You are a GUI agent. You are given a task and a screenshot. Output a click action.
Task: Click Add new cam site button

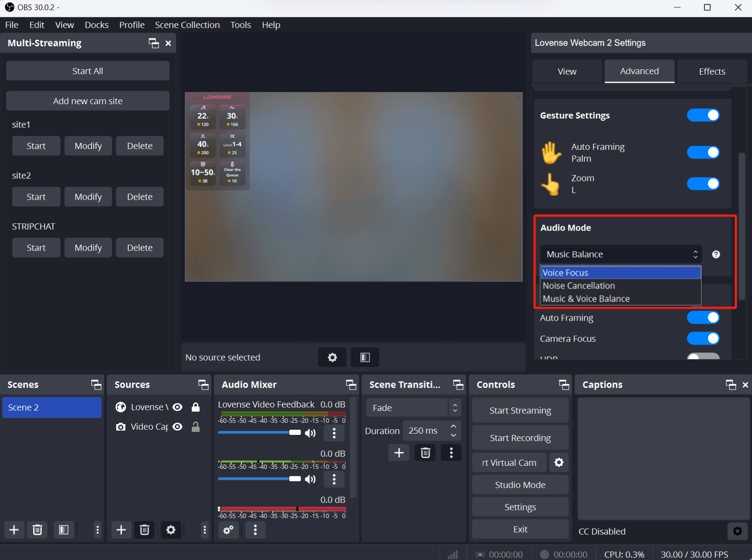(88, 101)
